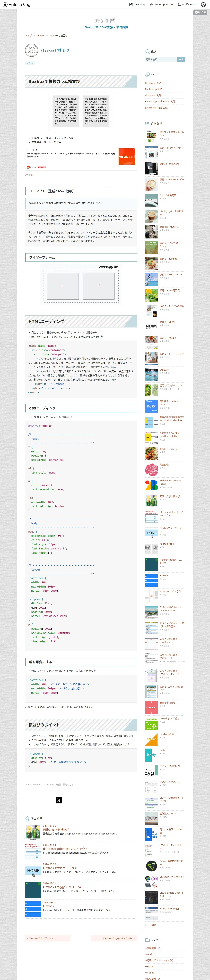Viewport: 210px width, 980px height.
Task: Open VS Code - カスタマイズ article
Action: [172, 877]
